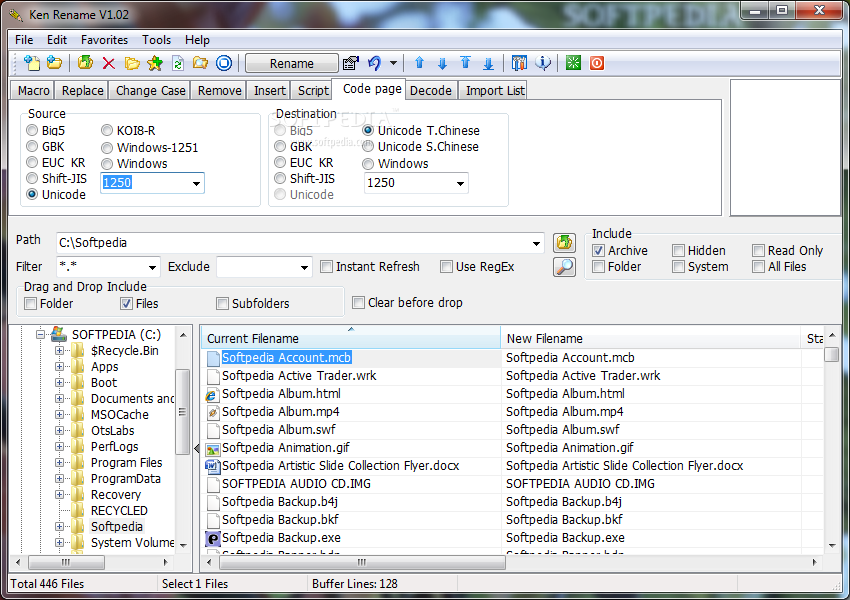Select Source Windows-1251 radio button
Image resolution: width=850 pixels, height=600 pixels.
tap(107, 148)
